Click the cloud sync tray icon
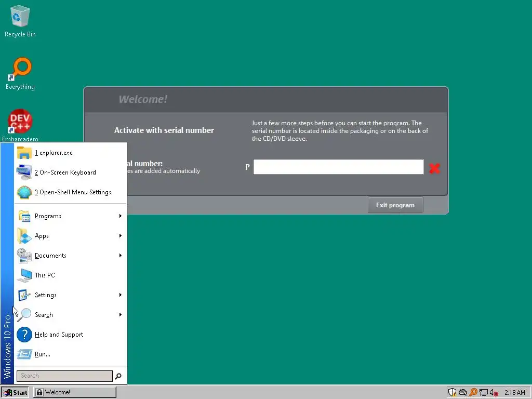Viewport: 532px width, 399px height. 463,393
